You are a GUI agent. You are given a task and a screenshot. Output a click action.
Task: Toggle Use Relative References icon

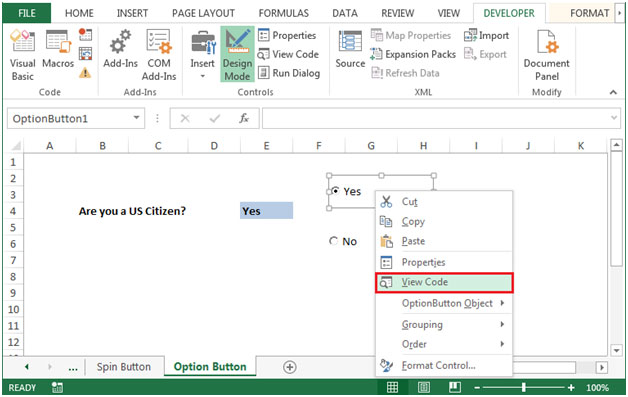pyautogui.click(x=85, y=54)
